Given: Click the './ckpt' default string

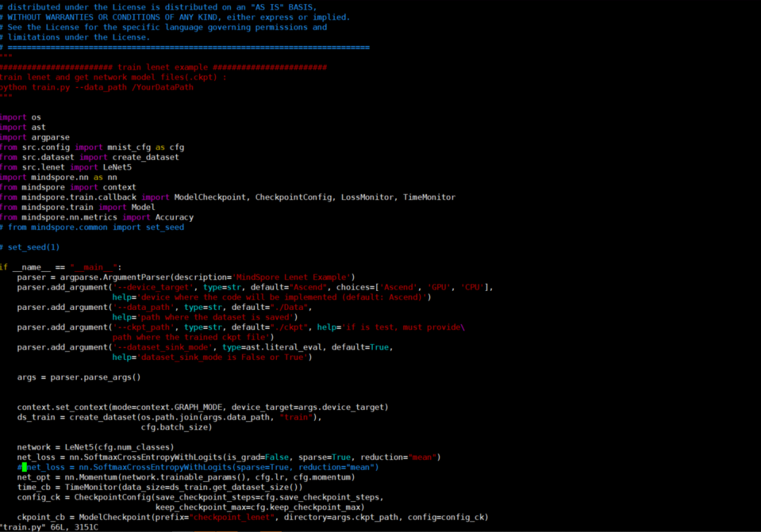Looking at the screenshot, I should click(x=290, y=327).
